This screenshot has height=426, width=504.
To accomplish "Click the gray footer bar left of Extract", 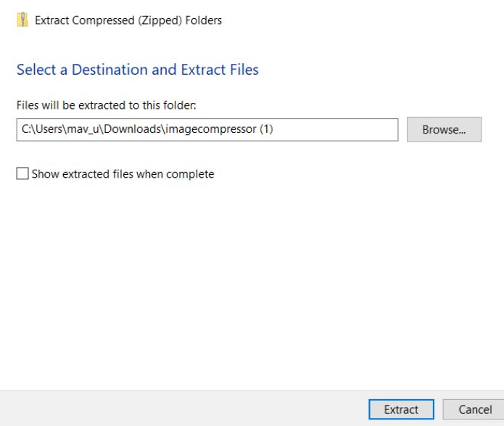I will pyautogui.click(x=183, y=409).
